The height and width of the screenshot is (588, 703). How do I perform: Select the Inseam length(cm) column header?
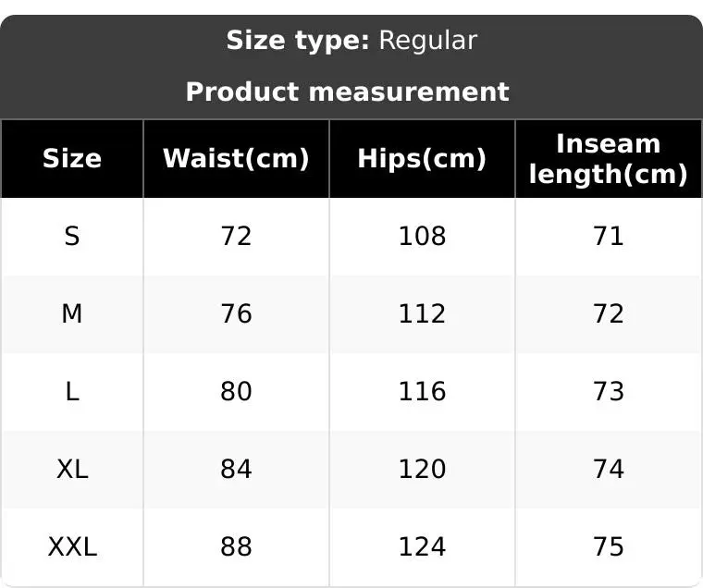click(608, 158)
